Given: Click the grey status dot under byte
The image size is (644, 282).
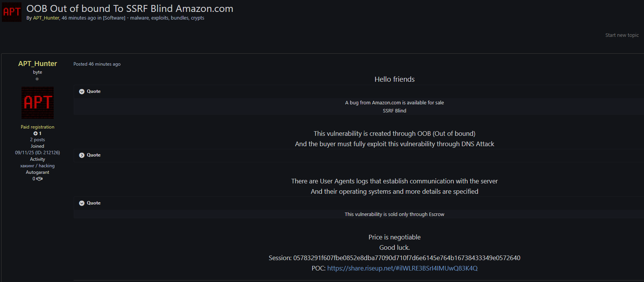Looking at the screenshot, I should (37, 79).
